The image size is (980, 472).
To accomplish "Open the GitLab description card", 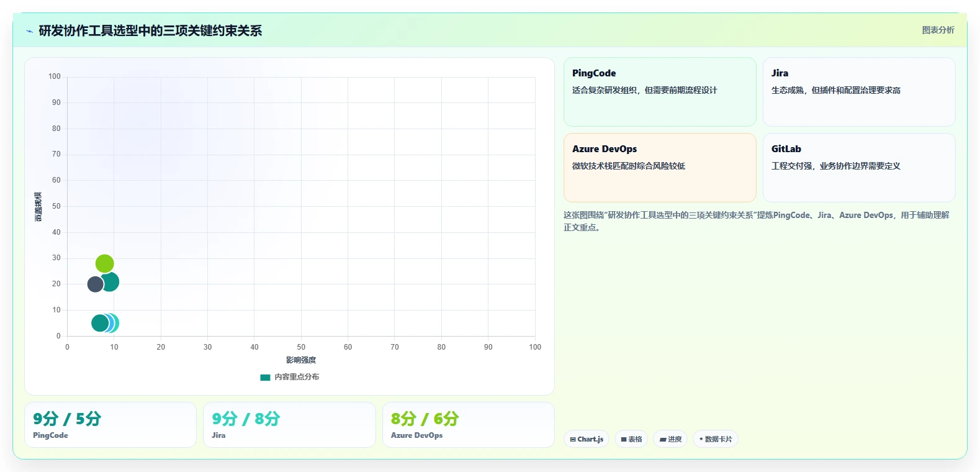I will (x=859, y=168).
